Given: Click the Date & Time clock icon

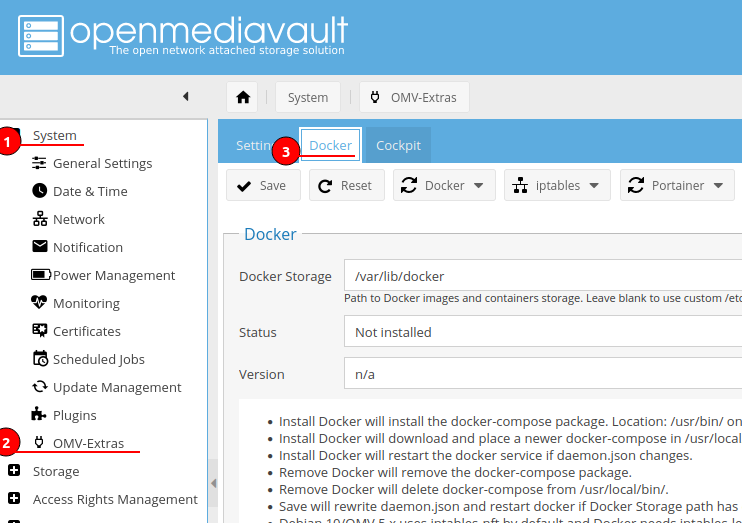Looking at the screenshot, I should [x=39, y=191].
